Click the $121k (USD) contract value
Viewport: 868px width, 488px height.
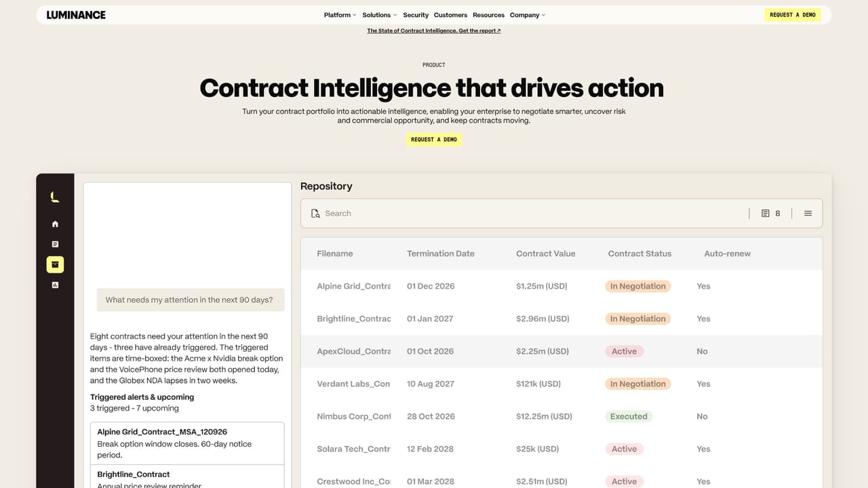[538, 384]
